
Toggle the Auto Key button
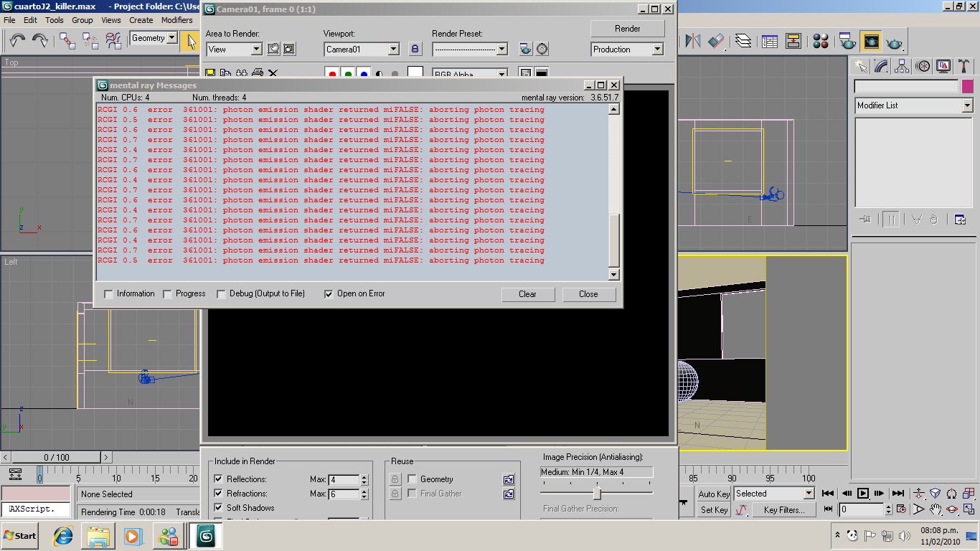pos(714,494)
